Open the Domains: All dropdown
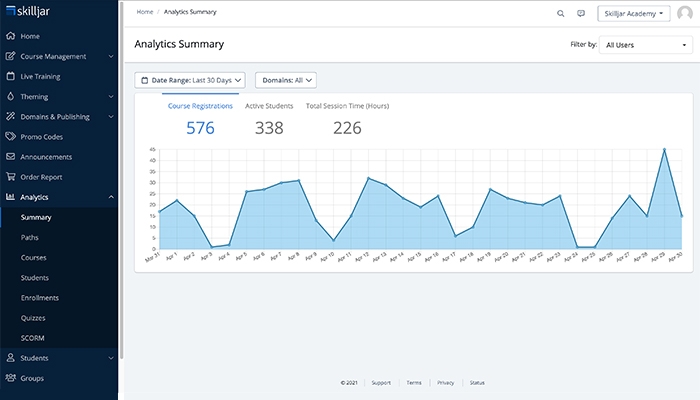Image resolution: width=700 pixels, height=400 pixels. [x=286, y=80]
